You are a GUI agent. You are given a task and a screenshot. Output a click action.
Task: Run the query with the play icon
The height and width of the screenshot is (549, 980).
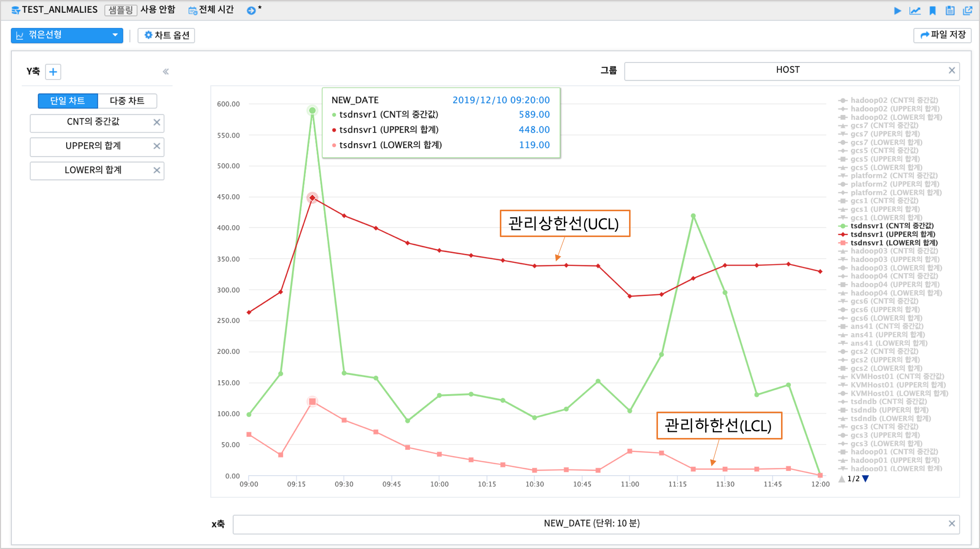897,10
